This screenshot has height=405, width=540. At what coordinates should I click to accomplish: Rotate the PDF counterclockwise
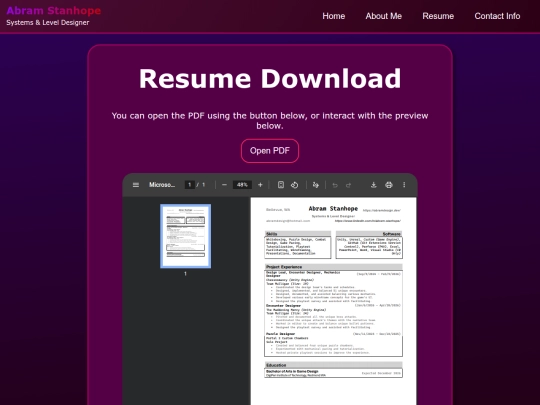(x=294, y=185)
